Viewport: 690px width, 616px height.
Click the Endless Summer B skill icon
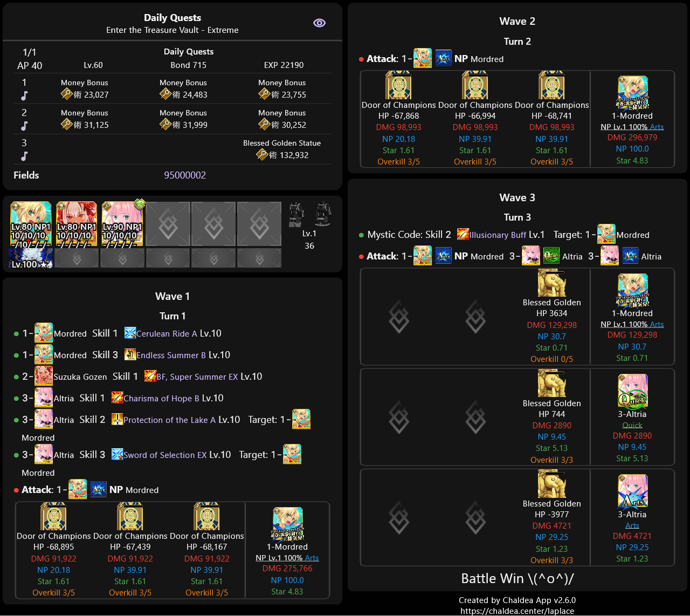[x=130, y=355]
